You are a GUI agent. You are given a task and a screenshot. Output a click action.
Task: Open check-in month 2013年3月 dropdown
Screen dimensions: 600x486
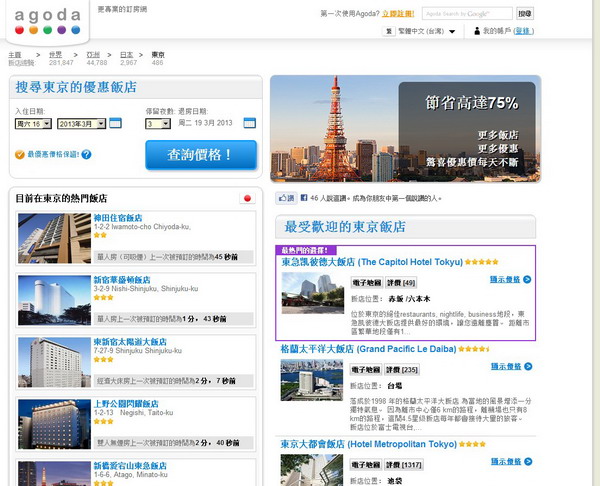click(82, 124)
